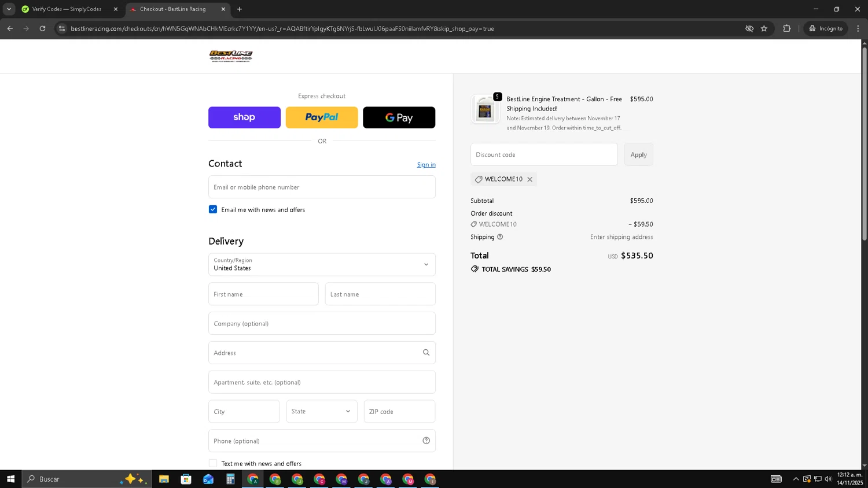This screenshot has height=488, width=868.
Task: Go forward to next page
Action: tap(26, 28)
